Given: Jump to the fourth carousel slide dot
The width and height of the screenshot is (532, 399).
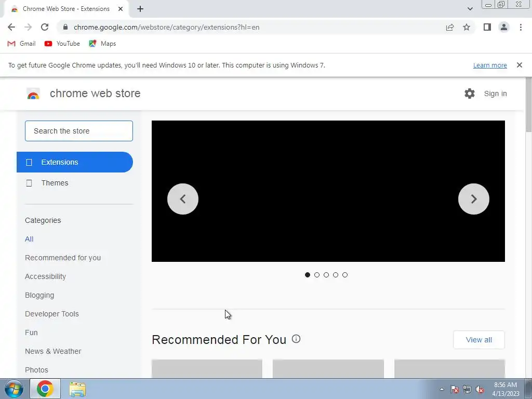Looking at the screenshot, I should (336, 275).
